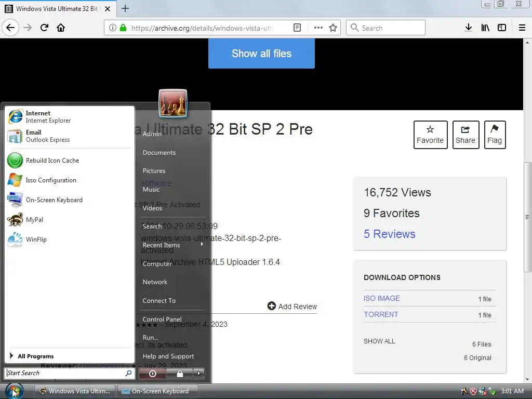Favorite this archive item
The width and height of the screenshot is (532, 399).
click(430, 135)
